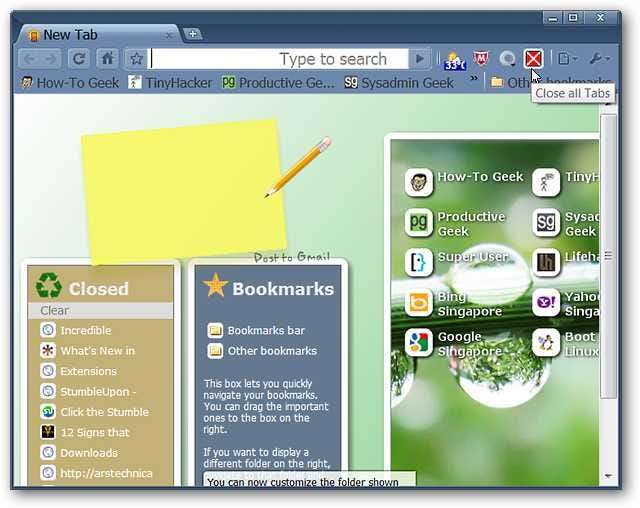The width and height of the screenshot is (640, 508).
Task: Open a new tab with the plus button
Action: coord(193,34)
